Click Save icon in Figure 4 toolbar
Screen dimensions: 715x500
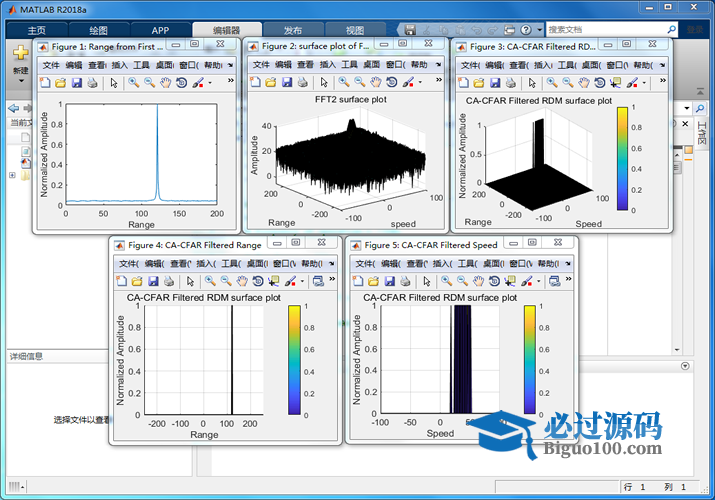click(x=153, y=281)
